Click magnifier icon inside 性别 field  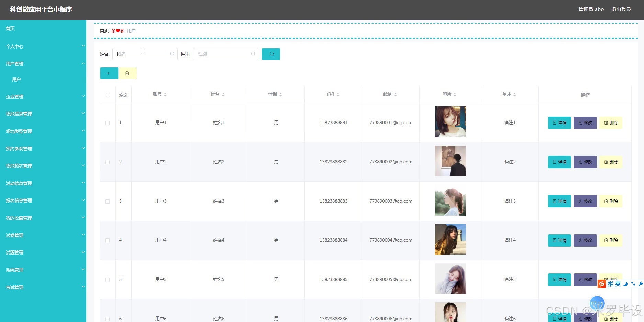tap(253, 54)
